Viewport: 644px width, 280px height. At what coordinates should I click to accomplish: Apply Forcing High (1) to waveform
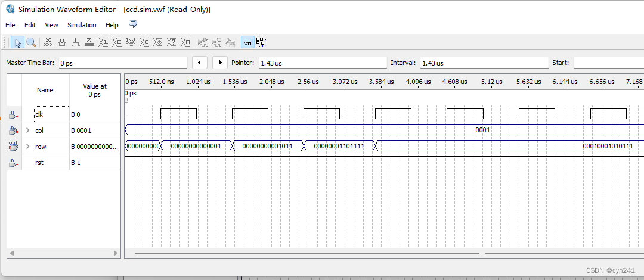pos(76,42)
